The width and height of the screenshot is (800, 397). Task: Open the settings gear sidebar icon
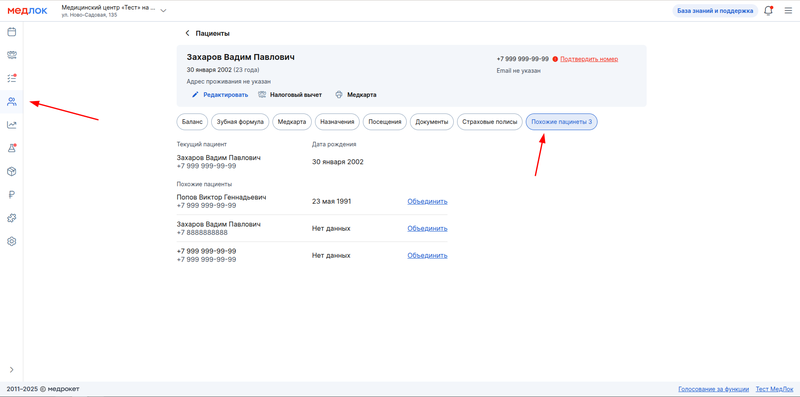click(x=11, y=241)
